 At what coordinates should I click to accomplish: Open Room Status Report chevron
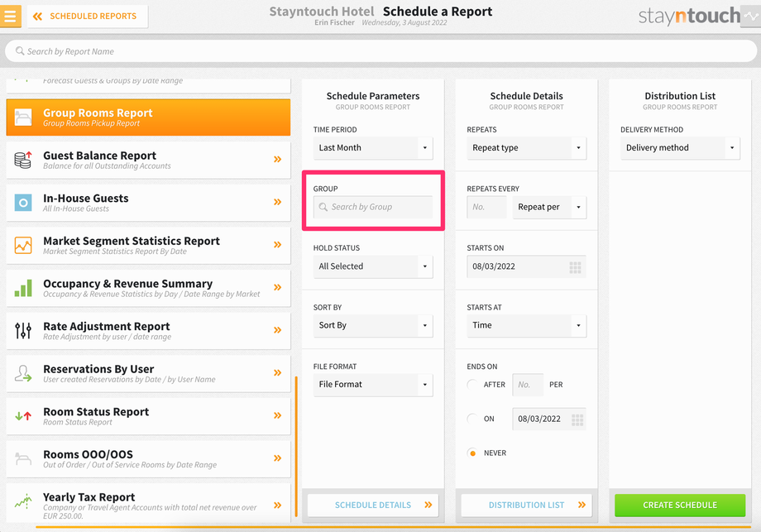(278, 415)
